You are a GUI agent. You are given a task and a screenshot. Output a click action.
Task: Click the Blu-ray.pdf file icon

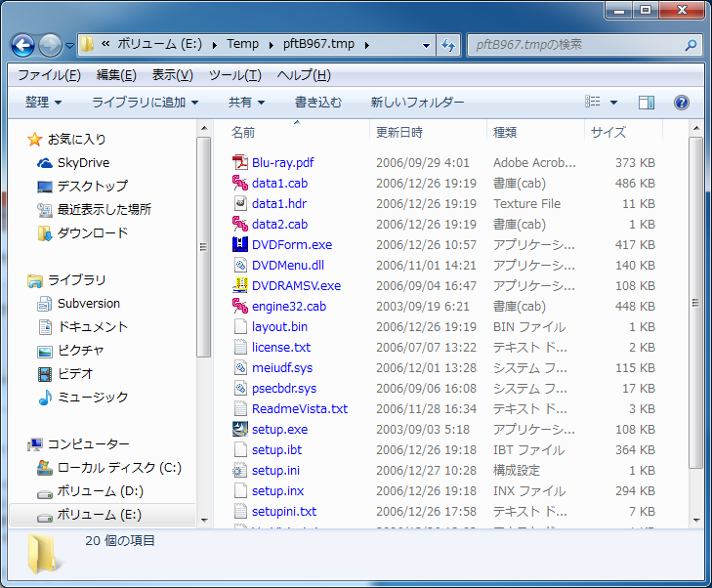[240, 163]
